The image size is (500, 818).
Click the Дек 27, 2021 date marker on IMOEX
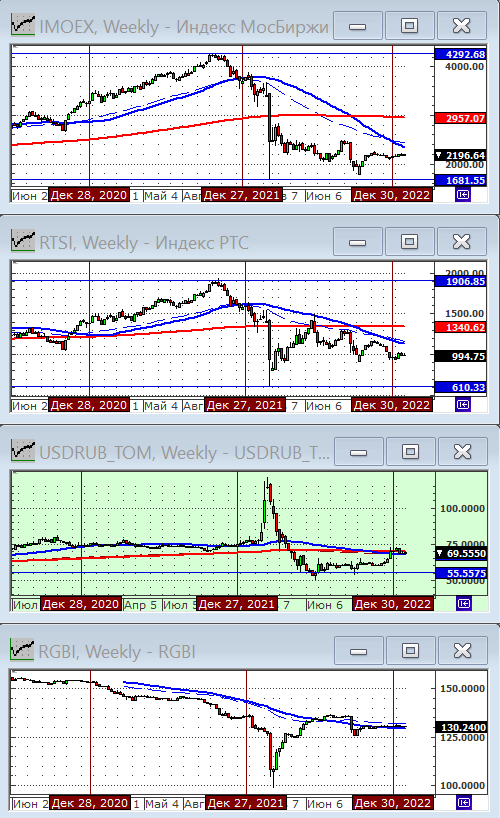242,195
